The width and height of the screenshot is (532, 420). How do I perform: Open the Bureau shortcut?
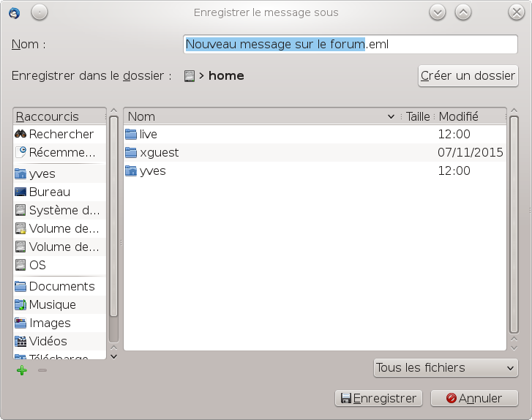point(49,192)
